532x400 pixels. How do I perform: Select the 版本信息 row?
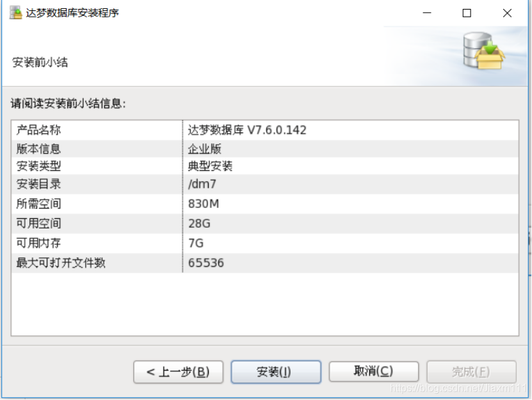click(264, 148)
